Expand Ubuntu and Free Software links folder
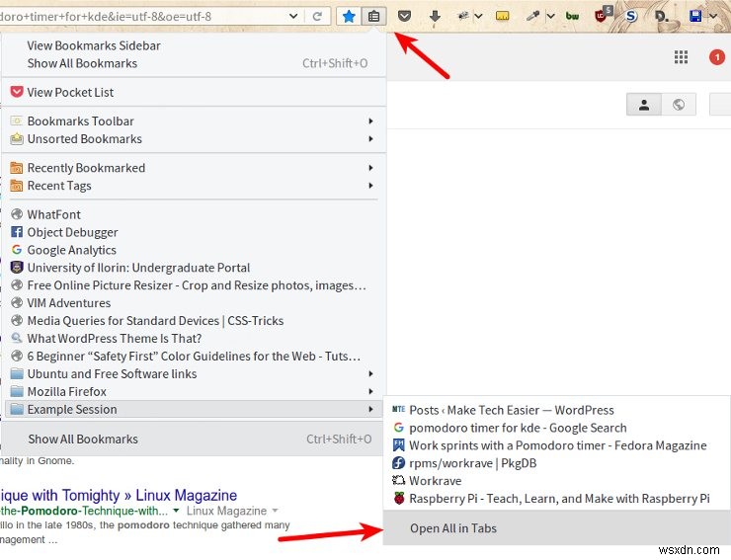The width and height of the screenshot is (731, 560). [x=194, y=374]
